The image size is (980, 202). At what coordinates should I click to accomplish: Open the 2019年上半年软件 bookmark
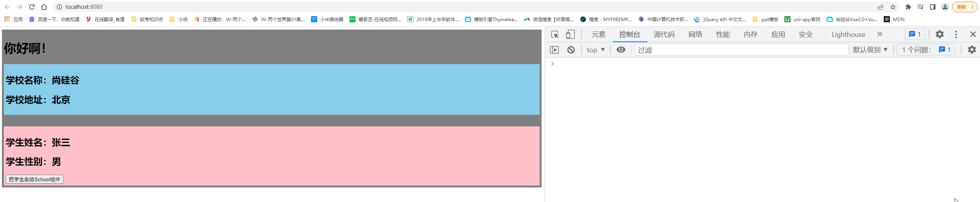point(433,19)
